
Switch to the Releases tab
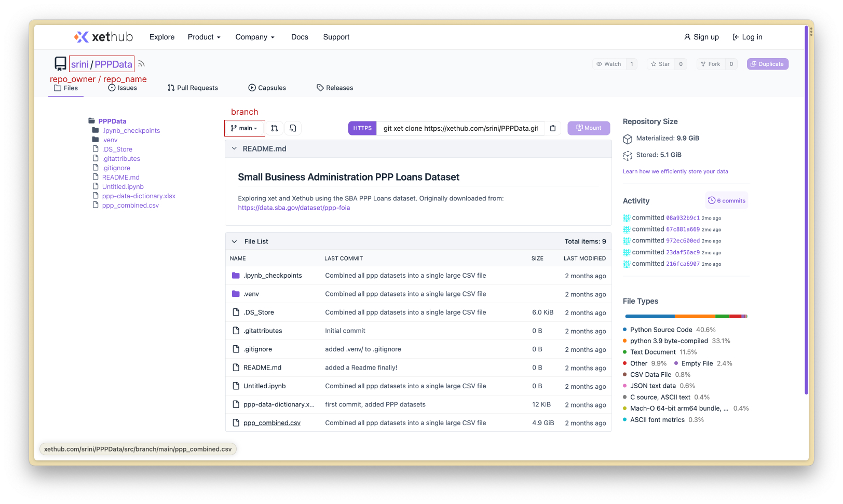click(335, 88)
